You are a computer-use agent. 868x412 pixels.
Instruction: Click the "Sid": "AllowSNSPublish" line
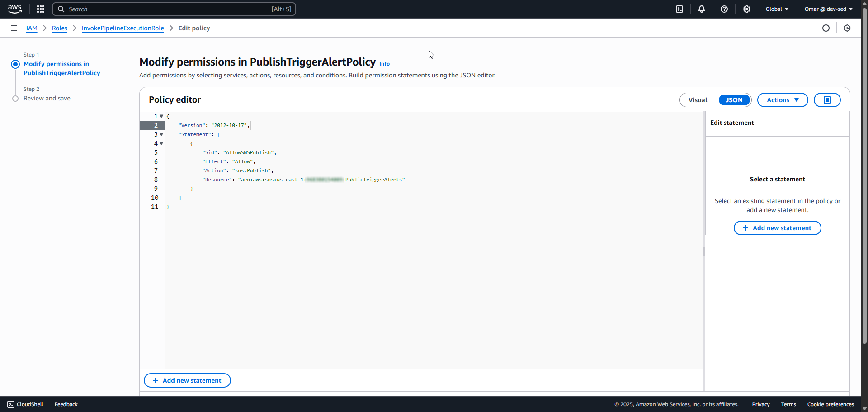239,152
